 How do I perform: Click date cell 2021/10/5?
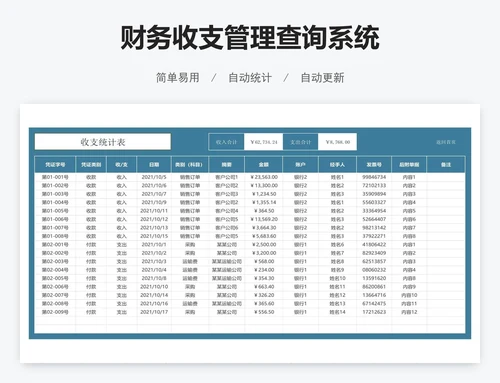pyautogui.click(x=154, y=177)
